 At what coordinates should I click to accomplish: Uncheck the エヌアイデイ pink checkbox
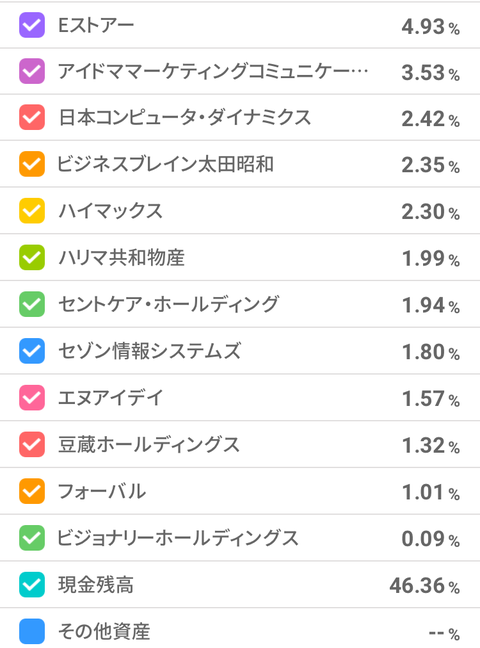[x=32, y=398]
